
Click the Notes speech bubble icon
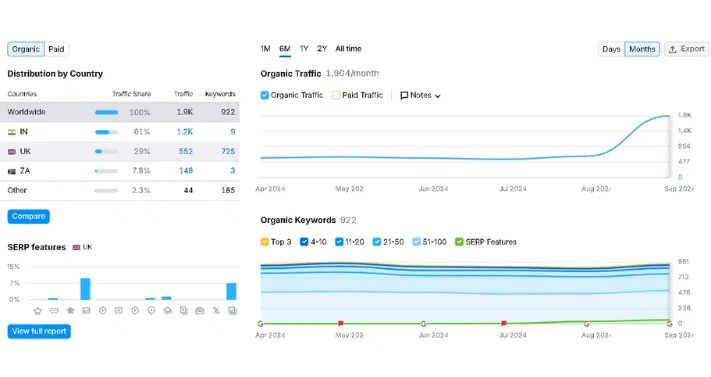pos(404,95)
